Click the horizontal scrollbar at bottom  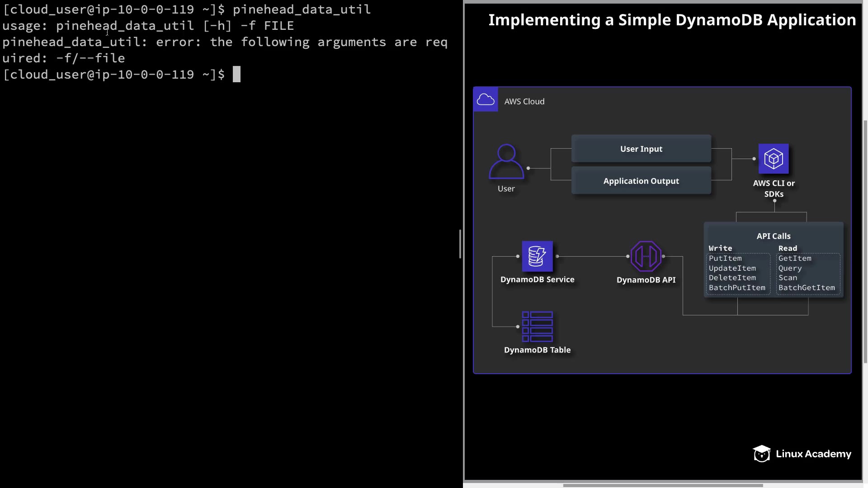coord(663,485)
